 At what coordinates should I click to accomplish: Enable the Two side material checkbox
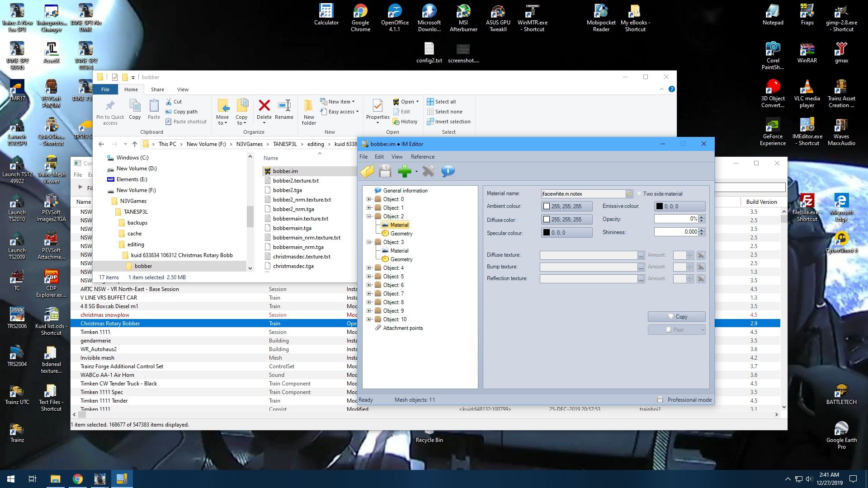point(639,193)
